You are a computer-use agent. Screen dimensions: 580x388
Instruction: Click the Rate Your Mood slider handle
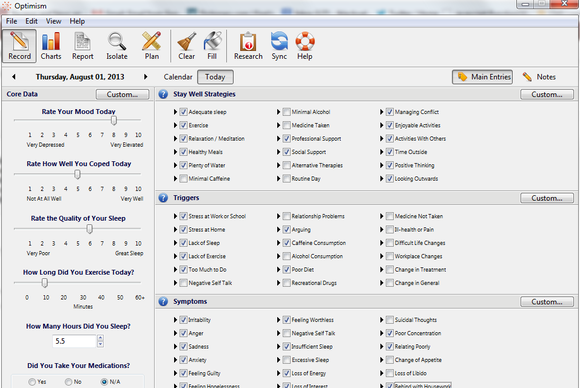click(x=114, y=120)
